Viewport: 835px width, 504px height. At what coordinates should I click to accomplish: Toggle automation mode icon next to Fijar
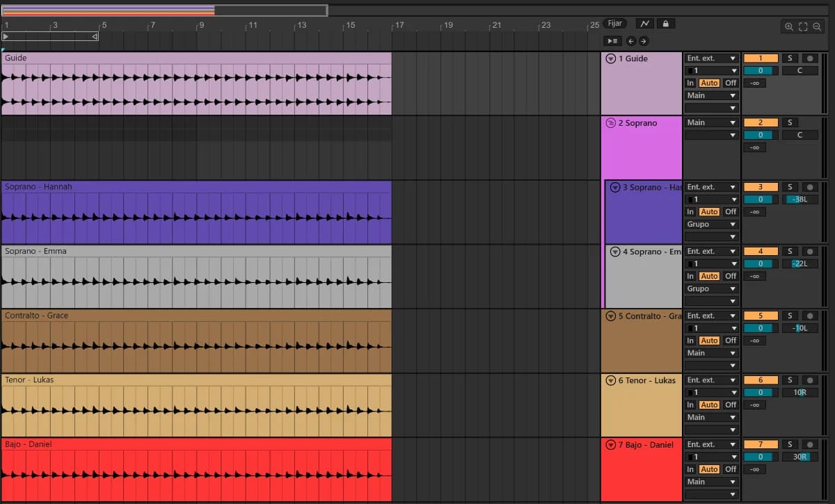644,24
